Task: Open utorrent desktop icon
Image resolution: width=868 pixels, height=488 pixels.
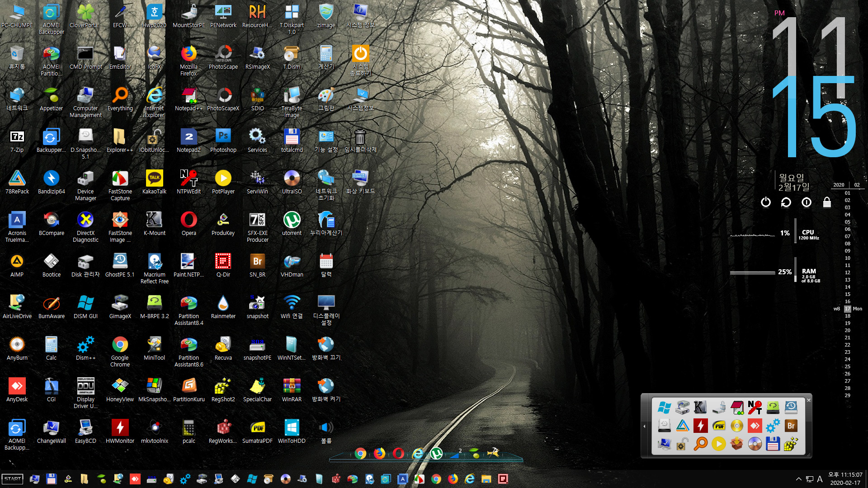Action: (292, 224)
